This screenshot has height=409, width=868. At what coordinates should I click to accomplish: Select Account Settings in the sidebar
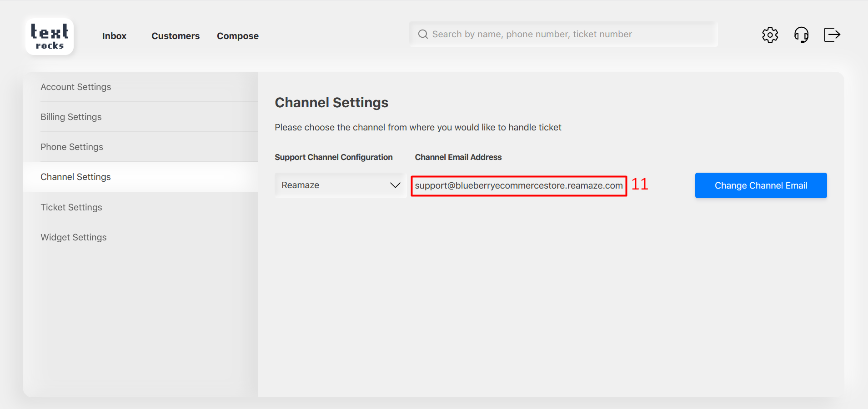(x=76, y=87)
